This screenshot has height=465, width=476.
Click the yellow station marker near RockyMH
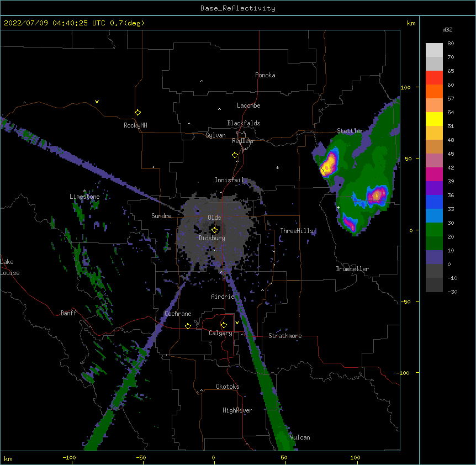point(137,112)
